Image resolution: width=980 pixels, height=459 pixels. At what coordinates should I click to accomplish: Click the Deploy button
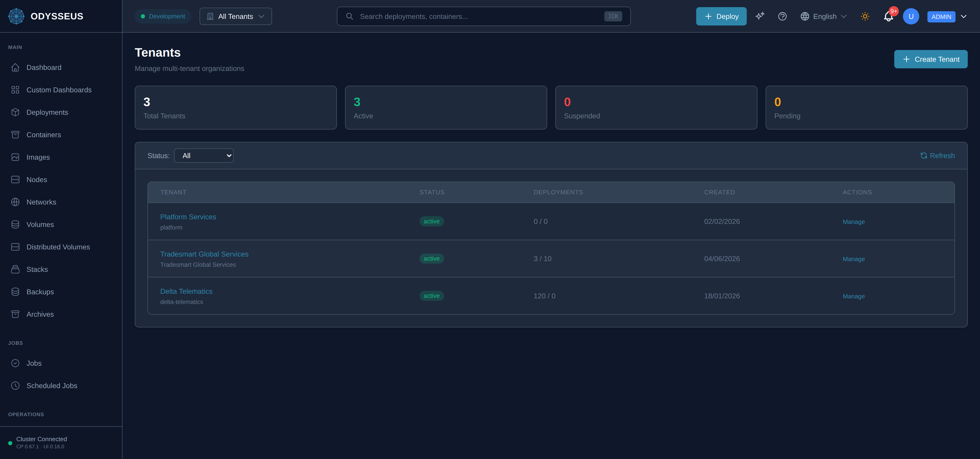721,16
